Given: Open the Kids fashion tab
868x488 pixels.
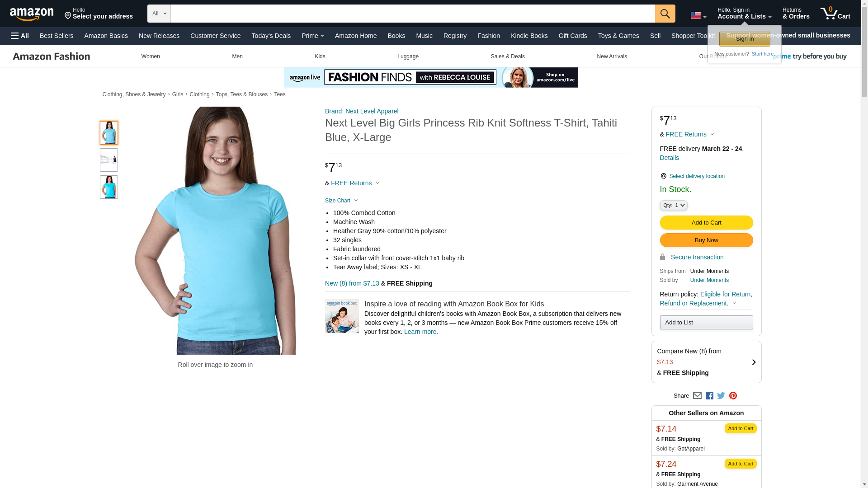Looking at the screenshot, I should pyautogui.click(x=320, y=56).
